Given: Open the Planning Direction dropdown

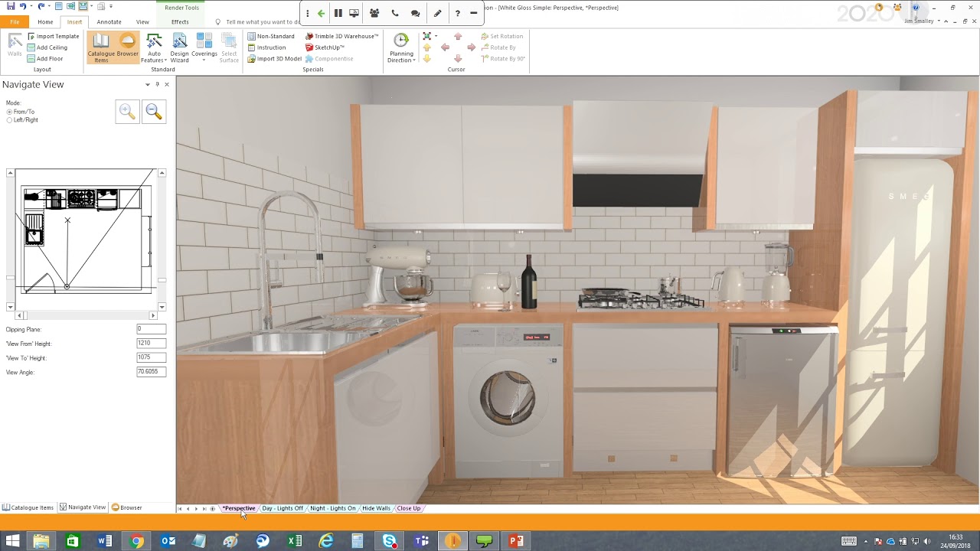Looking at the screenshot, I should [x=401, y=47].
